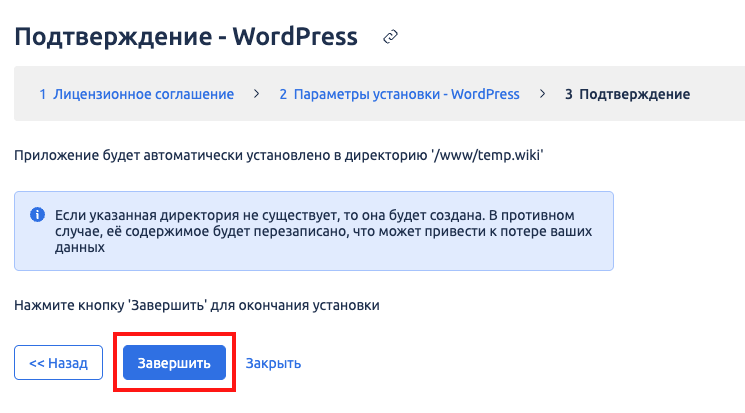The image size is (745, 413).
Task: Click the link icon beside the page title
Action: click(390, 37)
